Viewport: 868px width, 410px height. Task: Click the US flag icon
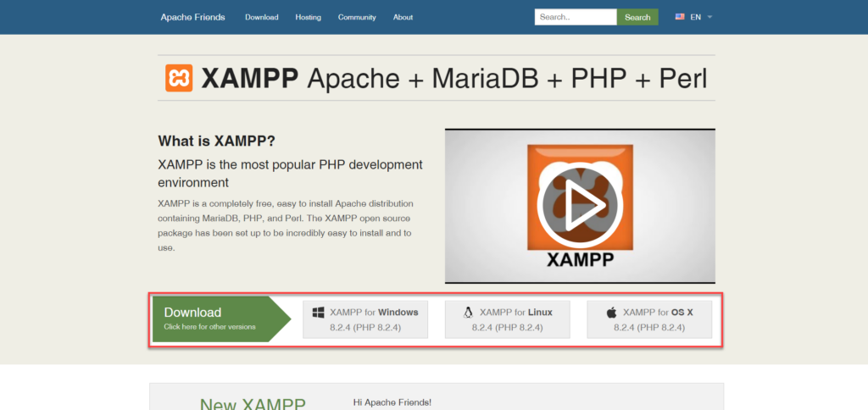click(680, 17)
